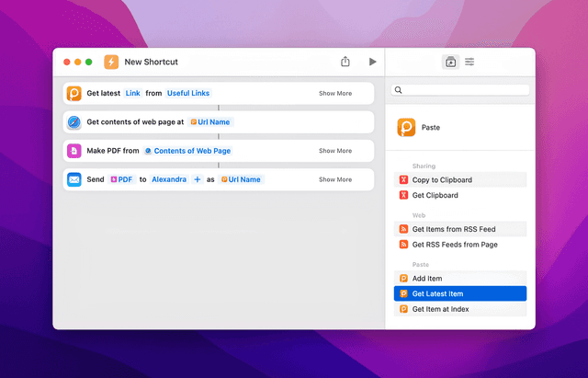Open the action library panel icon
The image size is (588, 378).
point(450,62)
